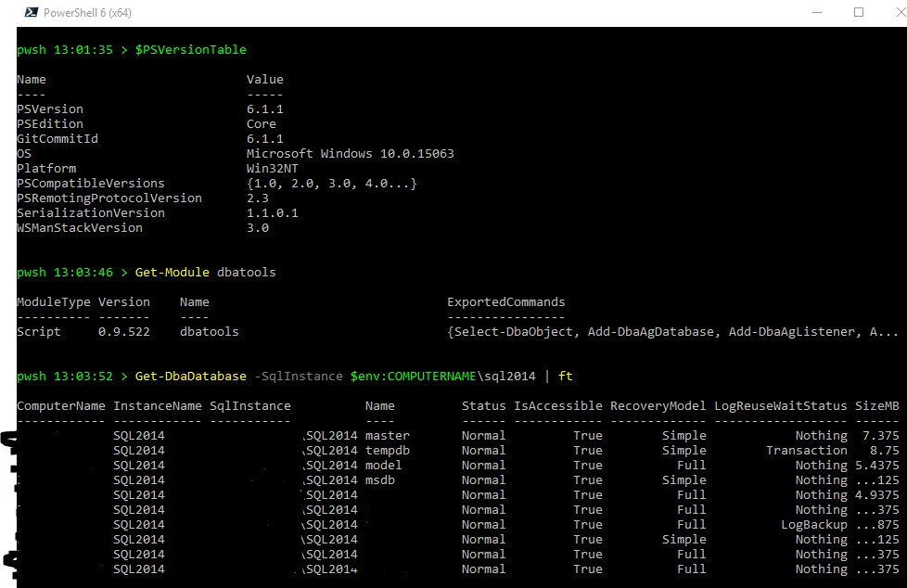The image size is (907, 588).
Task: Click the OS value Microsoft Windows 10.0.15063
Action: (350, 153)
